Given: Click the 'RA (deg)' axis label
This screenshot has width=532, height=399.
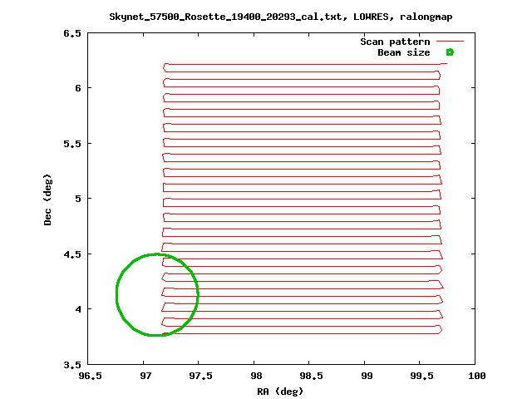Looking at the screenshot, I should [x=280, y=392].
